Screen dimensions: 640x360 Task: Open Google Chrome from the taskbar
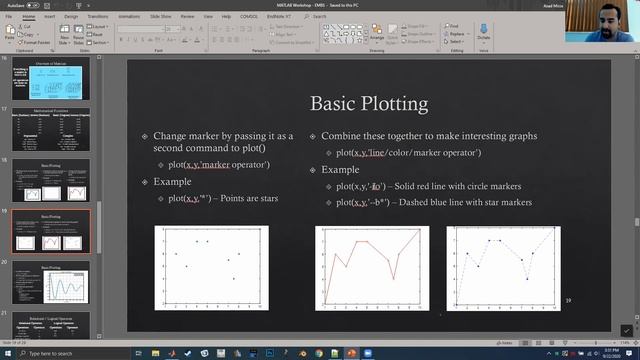[x=319, y=353]
